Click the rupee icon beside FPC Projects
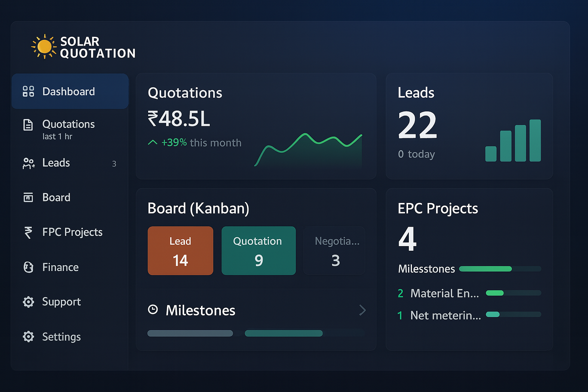Screen dimensions: 588x392 pyautogui.click(x=28, y=232)
